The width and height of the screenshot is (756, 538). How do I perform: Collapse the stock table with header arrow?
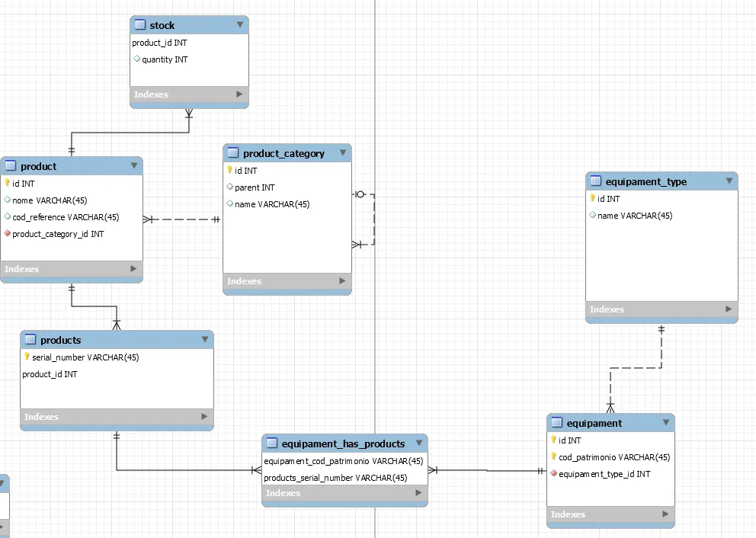point(239,25)
